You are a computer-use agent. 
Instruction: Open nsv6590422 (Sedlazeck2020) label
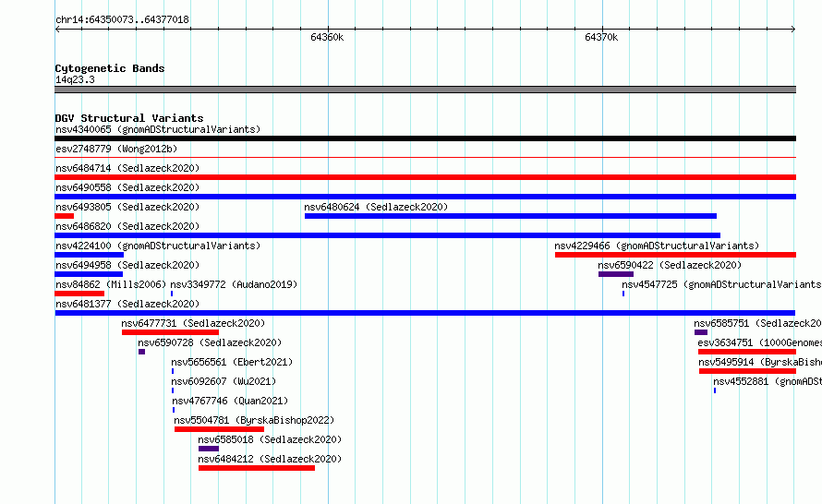pyautogui.click(x=670, y=265)
